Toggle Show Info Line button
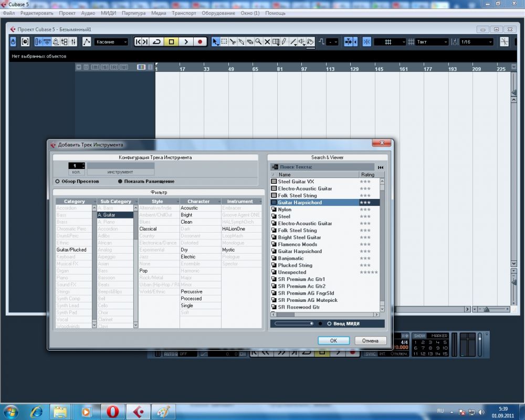 click(x=47, y=42)
